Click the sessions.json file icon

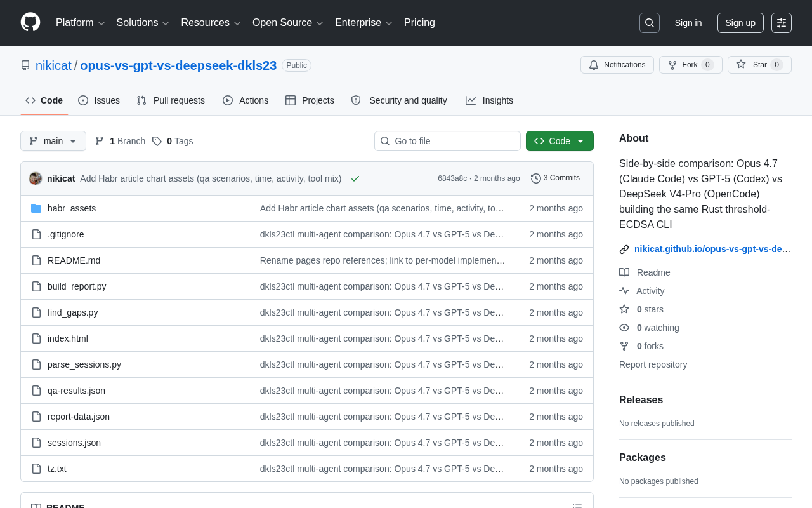pyautogui.click(x=36, y=443)
